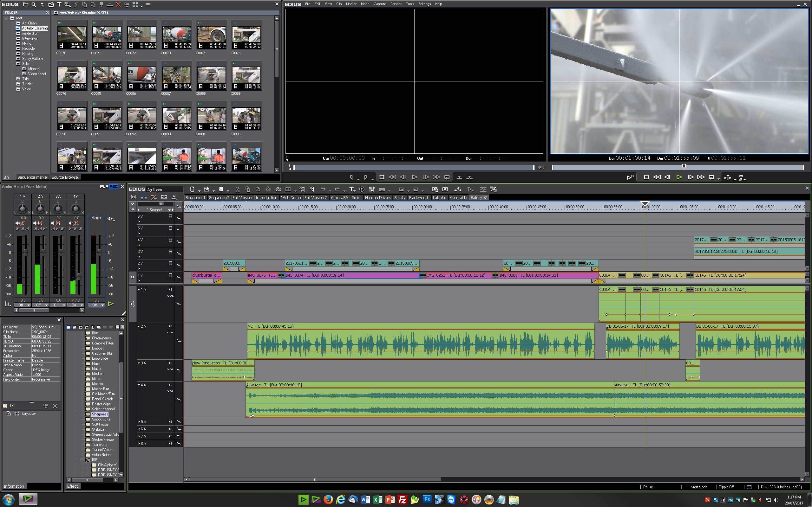The height and width of the screenshot is (507, 812).
Task: Click the undo icon in timeline toolbar
Action: tap(323, 189)
